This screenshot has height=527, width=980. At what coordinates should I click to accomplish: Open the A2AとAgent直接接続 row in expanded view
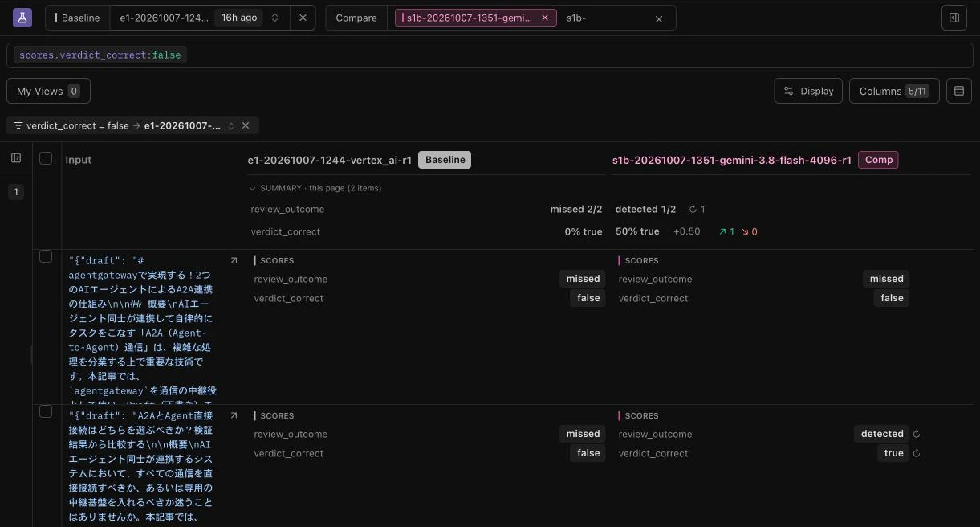[x=234, y=415]
